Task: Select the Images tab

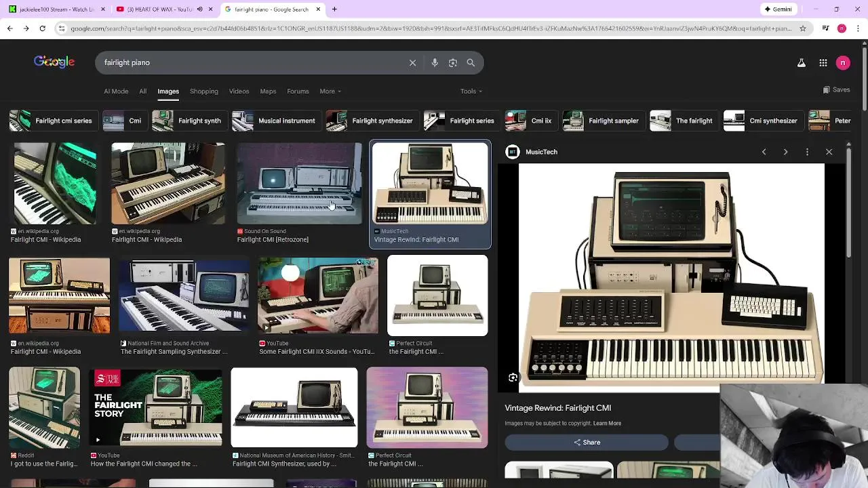Action: 168,91
